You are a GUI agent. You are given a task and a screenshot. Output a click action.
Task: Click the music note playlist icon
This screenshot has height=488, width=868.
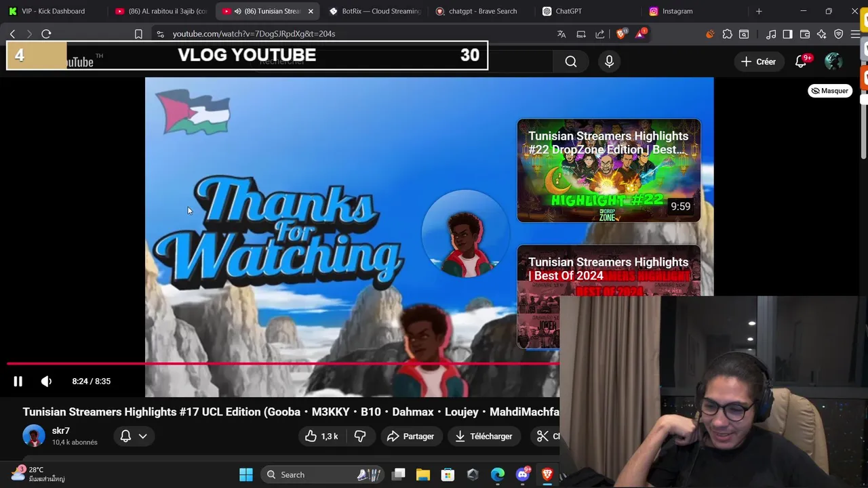pyautogui.click(x=771, y=34)
